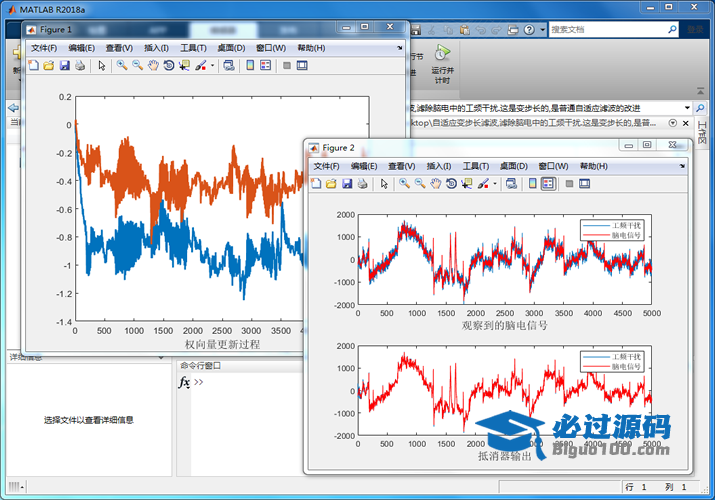Search folder using path bar magnifier icon

[700, 108]
